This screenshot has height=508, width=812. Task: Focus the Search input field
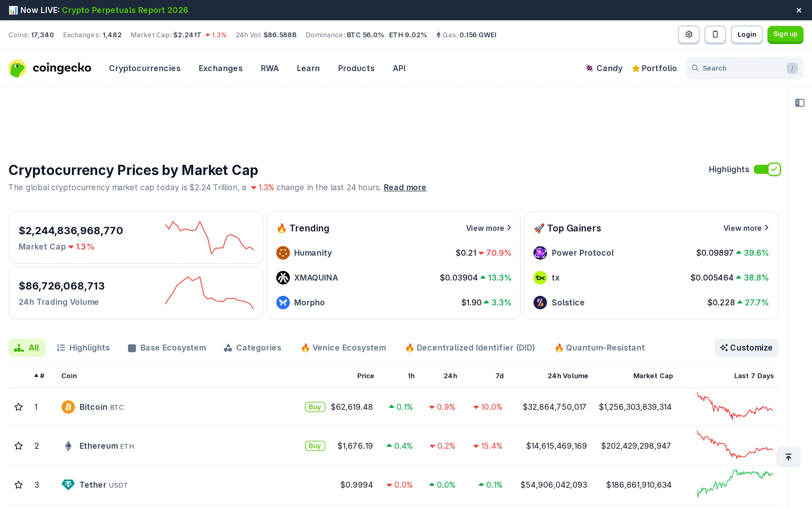tap(745, 68)
